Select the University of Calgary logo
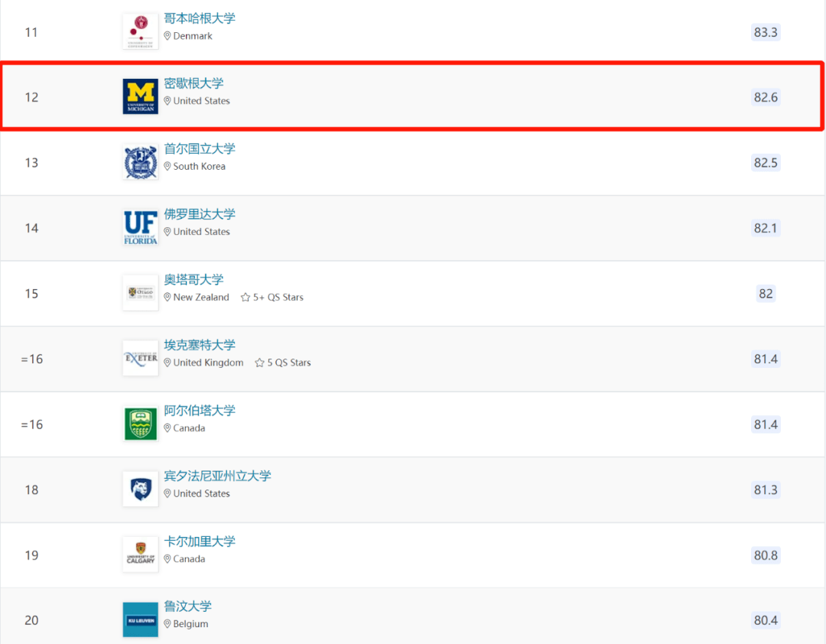The height and width of the screenshot is (644, 826). point(141,555)
